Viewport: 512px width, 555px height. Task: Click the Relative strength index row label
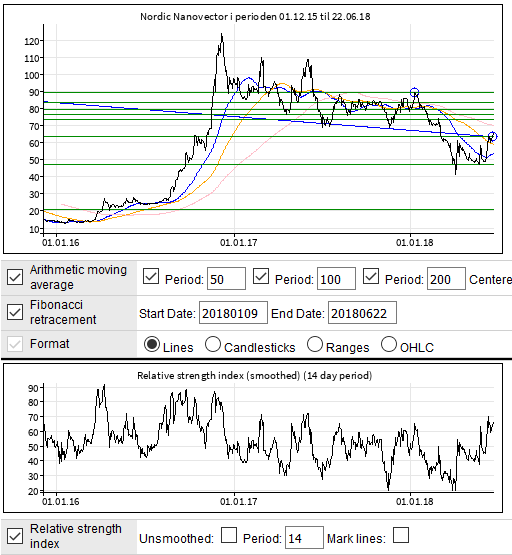point(76,536)
